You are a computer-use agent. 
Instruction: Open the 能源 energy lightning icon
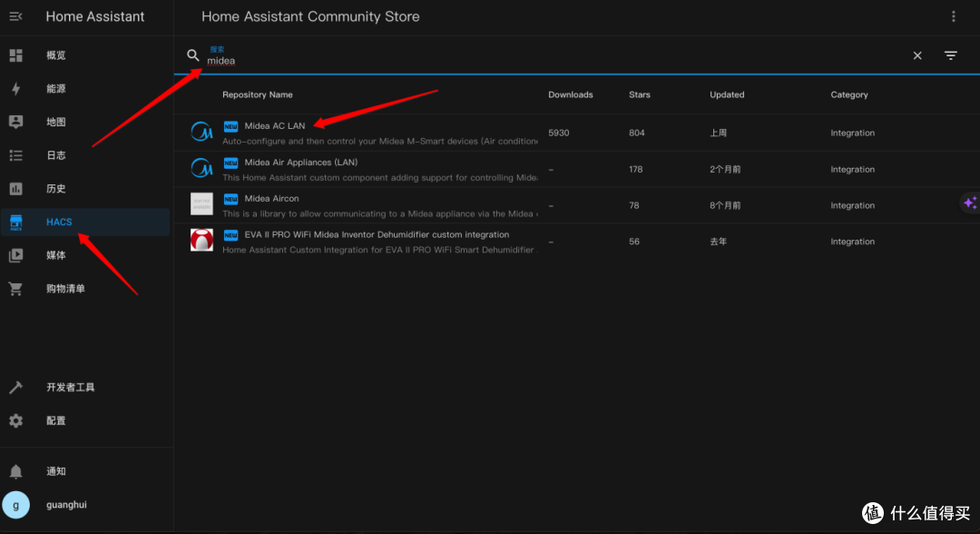pyautogui.click(x=15, y=89)
